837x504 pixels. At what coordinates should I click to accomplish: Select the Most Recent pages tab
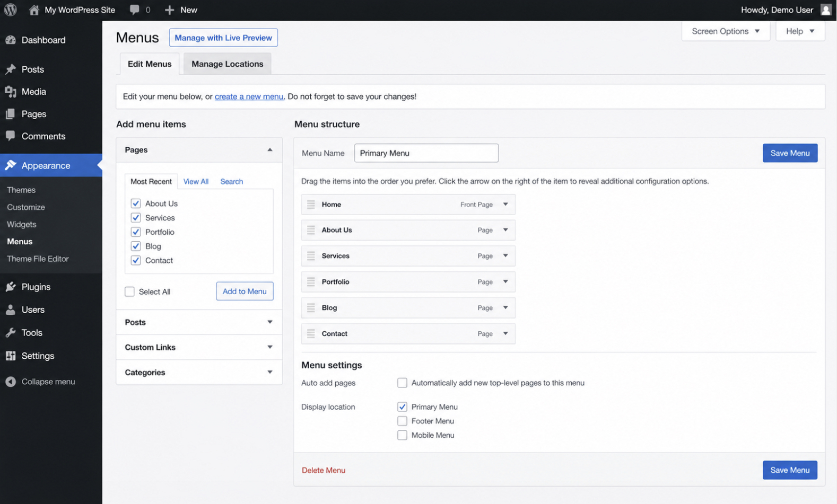(x=151, y=181)
